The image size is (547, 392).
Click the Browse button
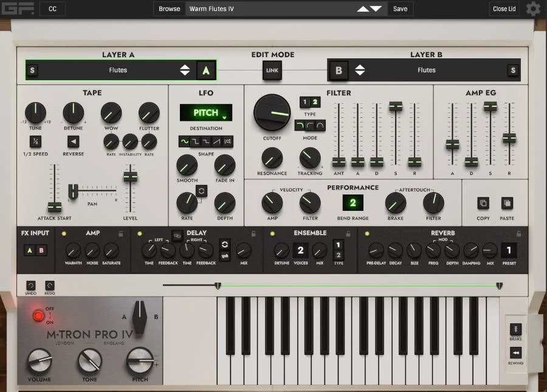[170, 9]
